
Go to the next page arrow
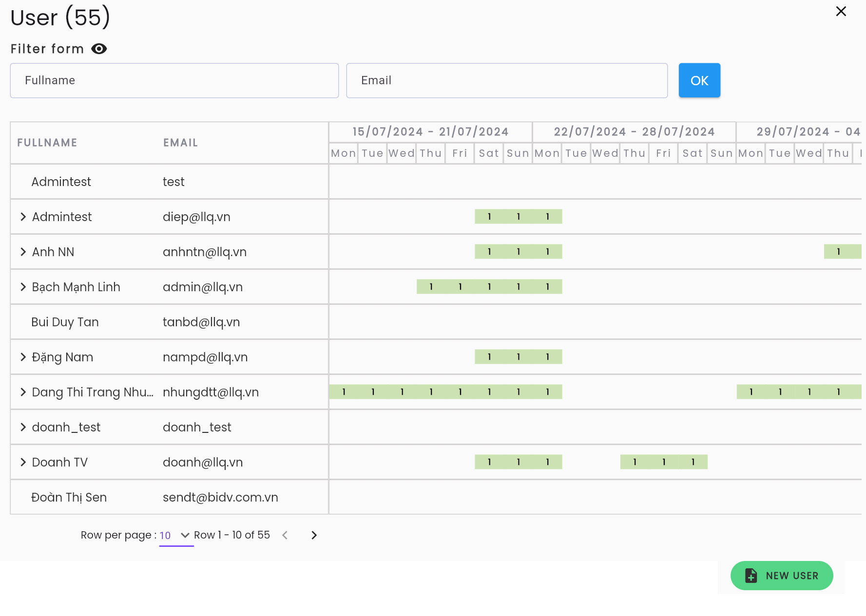tap(314, 535)
